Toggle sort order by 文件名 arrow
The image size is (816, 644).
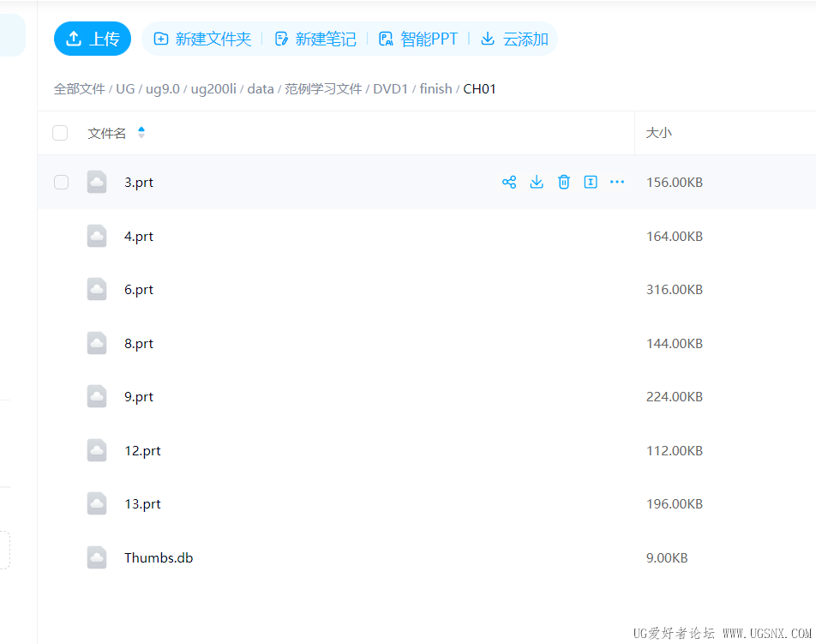(x=141, y=133)
